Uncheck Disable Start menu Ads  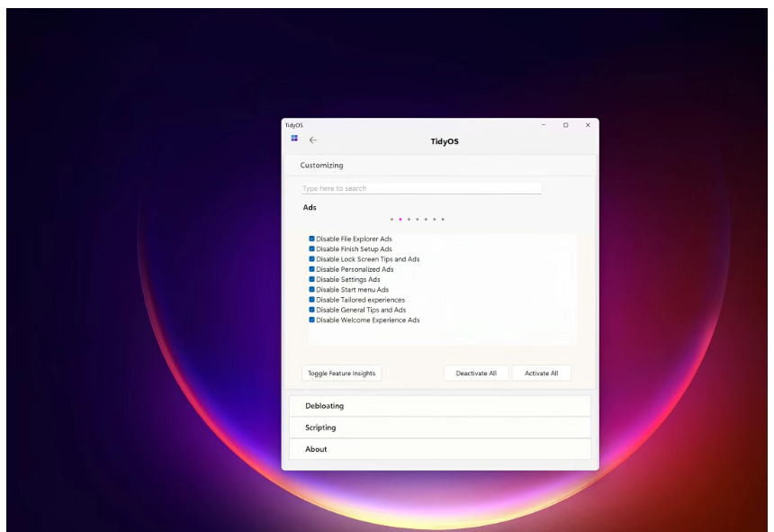coord(311,290)
